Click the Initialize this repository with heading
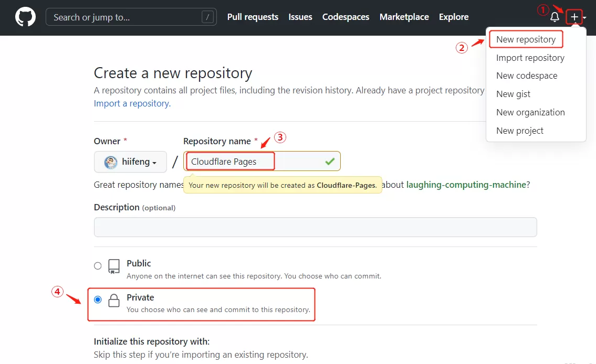The height and width of the screenshot is (364, 596). click(152, 341)
